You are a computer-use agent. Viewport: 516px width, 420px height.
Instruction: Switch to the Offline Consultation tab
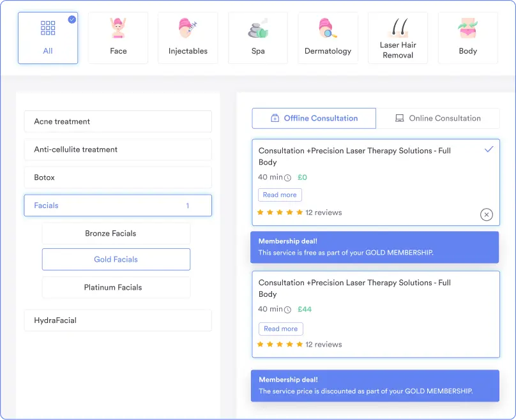pos(314,118)
